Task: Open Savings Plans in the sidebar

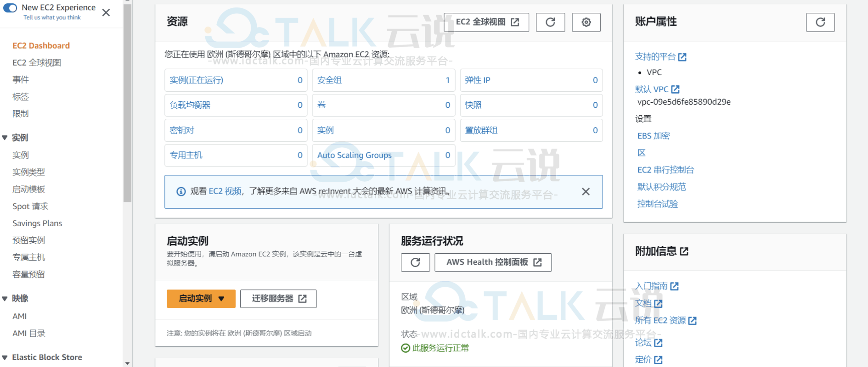Action: point(37,223)
